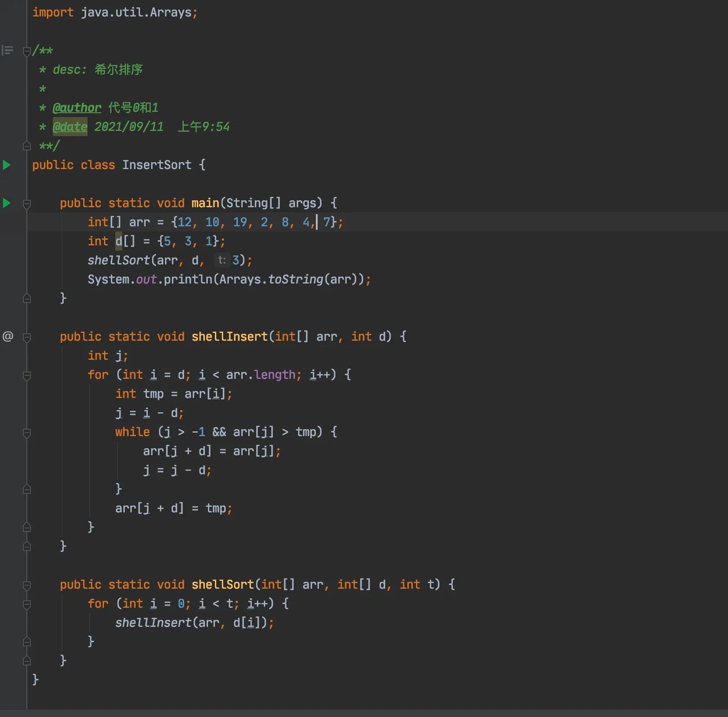Click the 't:' parameter hint
This screenshot has height=717, width=728.
[x=222, y=260]
